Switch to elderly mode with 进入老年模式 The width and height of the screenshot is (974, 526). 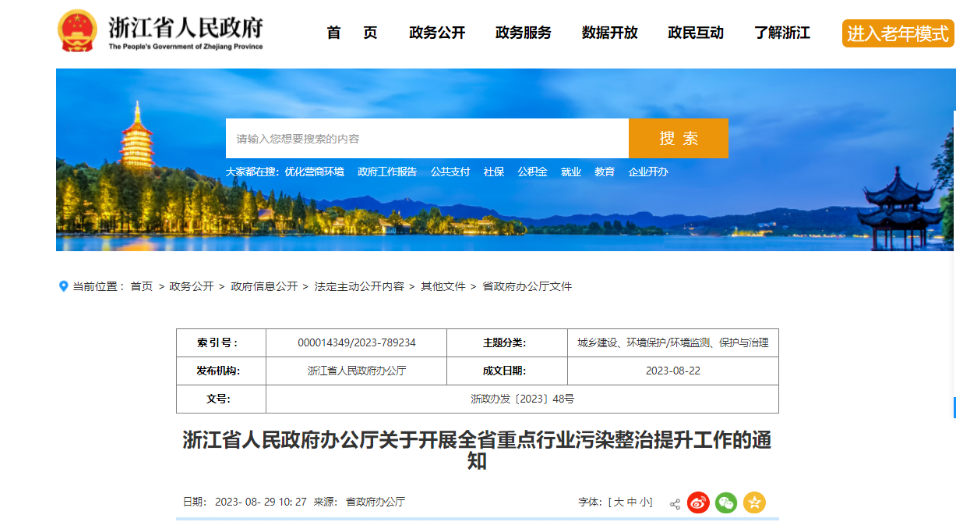point(897,33)
